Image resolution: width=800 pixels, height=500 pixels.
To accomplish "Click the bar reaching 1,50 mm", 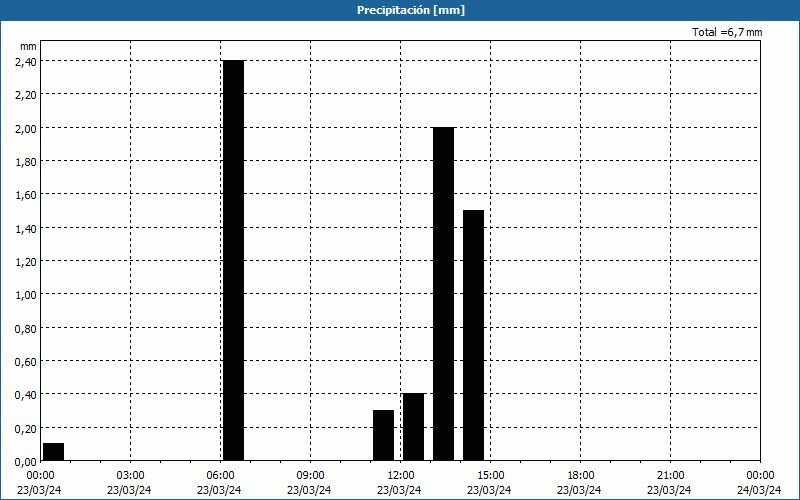I will [x=473, y=335].
